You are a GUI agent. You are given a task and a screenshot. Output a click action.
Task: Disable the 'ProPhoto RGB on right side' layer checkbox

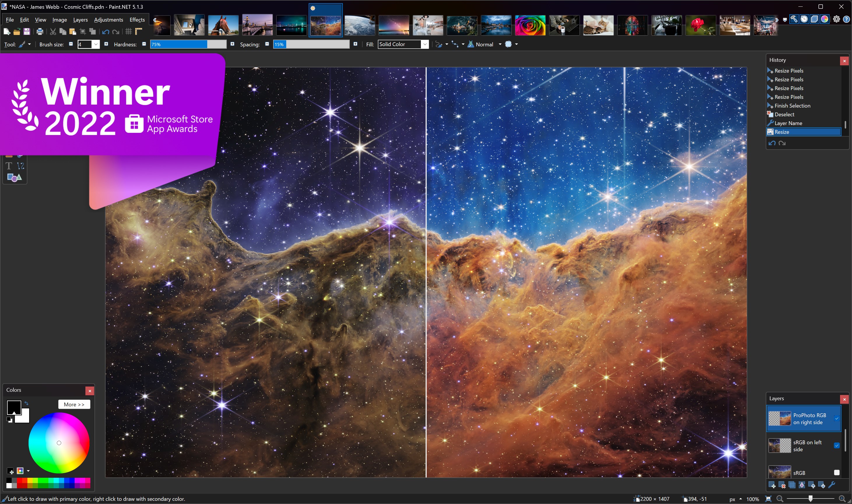click(x=837, y=418)
